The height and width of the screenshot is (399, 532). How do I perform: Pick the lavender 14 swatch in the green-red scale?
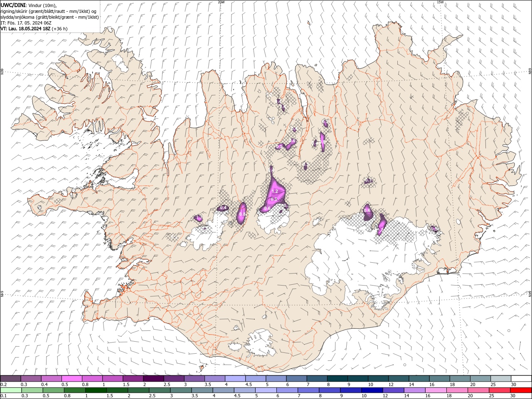click(x=414, y=390)
